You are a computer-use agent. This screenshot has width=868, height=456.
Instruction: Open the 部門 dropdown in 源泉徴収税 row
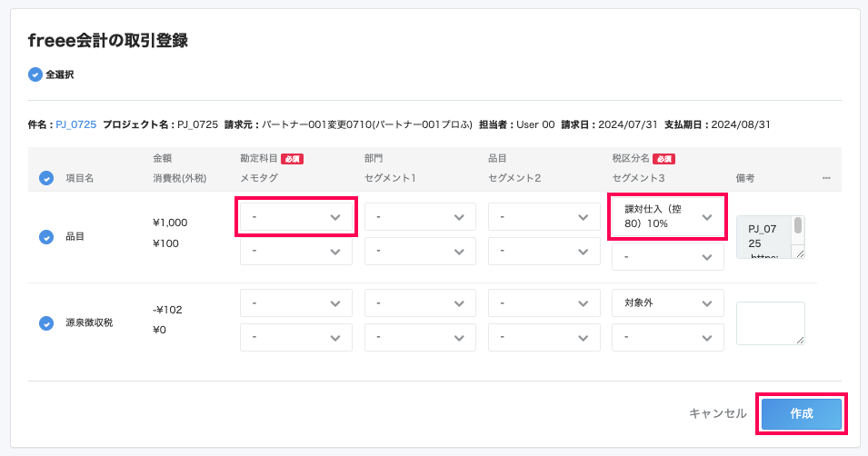point(420,303)
